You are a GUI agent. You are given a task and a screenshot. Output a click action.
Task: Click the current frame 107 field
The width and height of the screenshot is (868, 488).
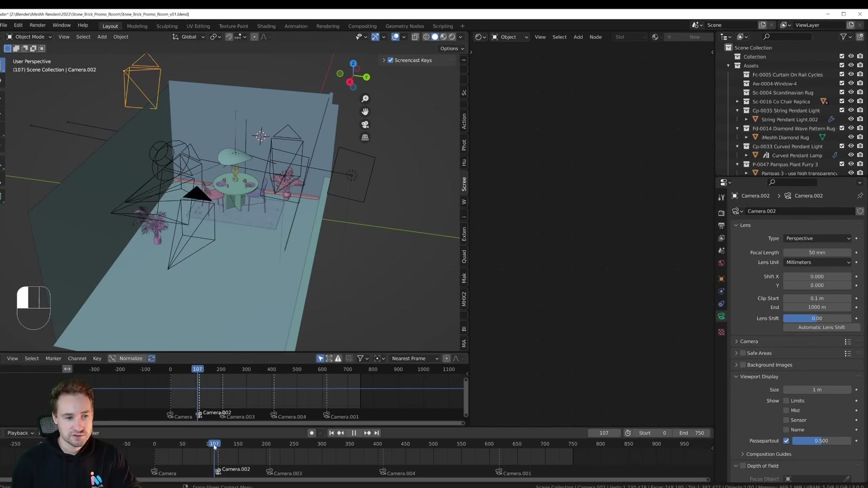604,433
